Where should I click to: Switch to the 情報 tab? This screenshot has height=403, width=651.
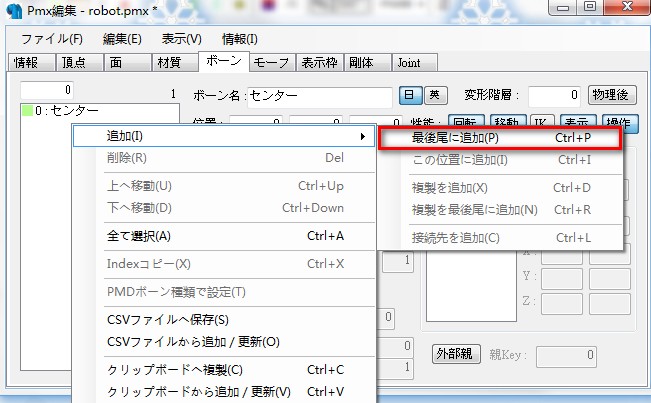coord(32,63)
